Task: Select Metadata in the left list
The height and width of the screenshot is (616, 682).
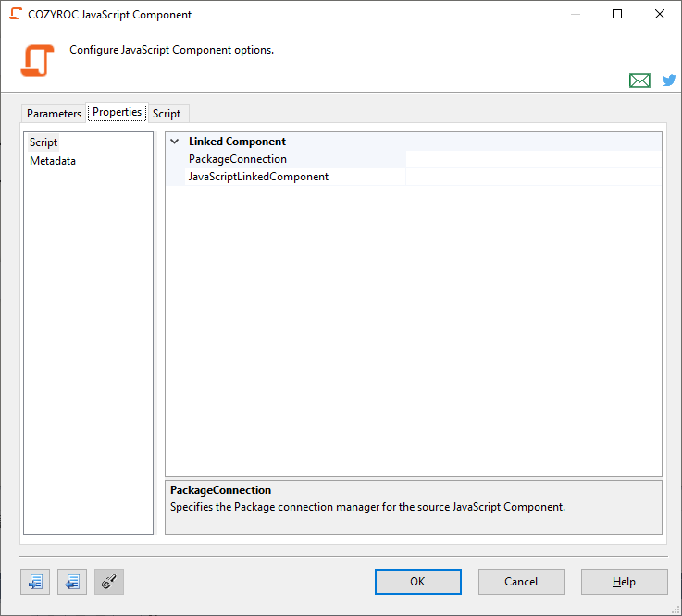Action: coord(53,161)
